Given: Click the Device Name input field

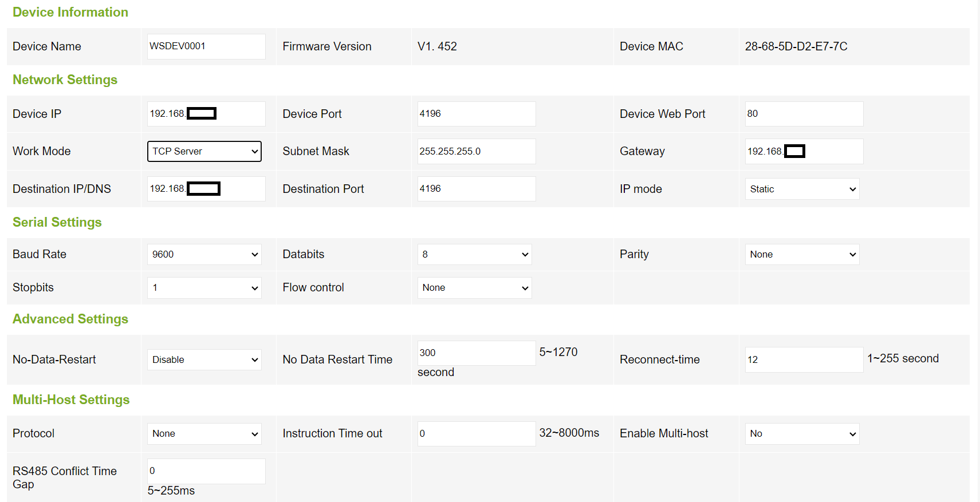Looking at the screenshot, I should tap(206, 46).
